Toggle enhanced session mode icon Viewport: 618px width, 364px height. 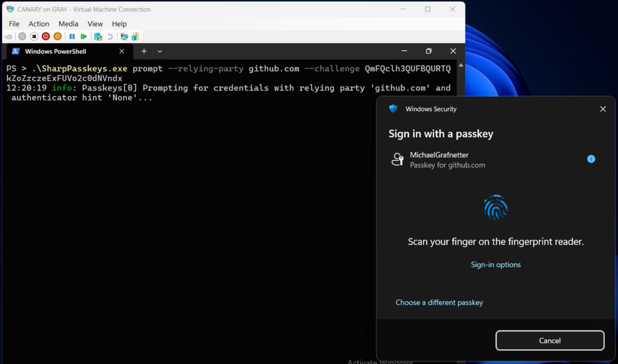[124, 37]
